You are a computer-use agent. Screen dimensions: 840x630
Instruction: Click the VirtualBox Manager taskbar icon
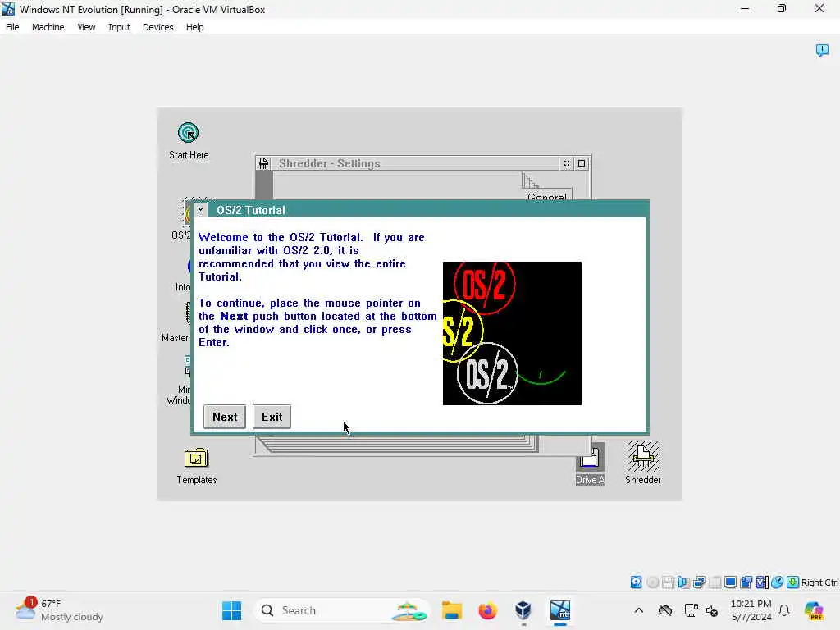(x=523, y=610)
